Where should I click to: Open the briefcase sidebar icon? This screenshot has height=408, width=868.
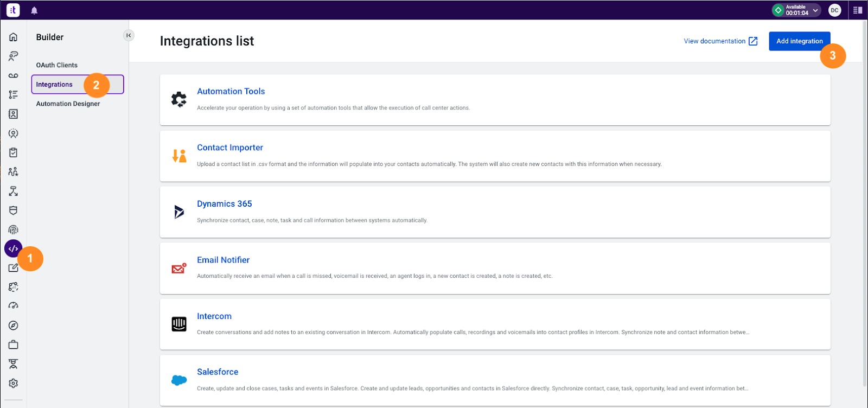tap(13, 345)
